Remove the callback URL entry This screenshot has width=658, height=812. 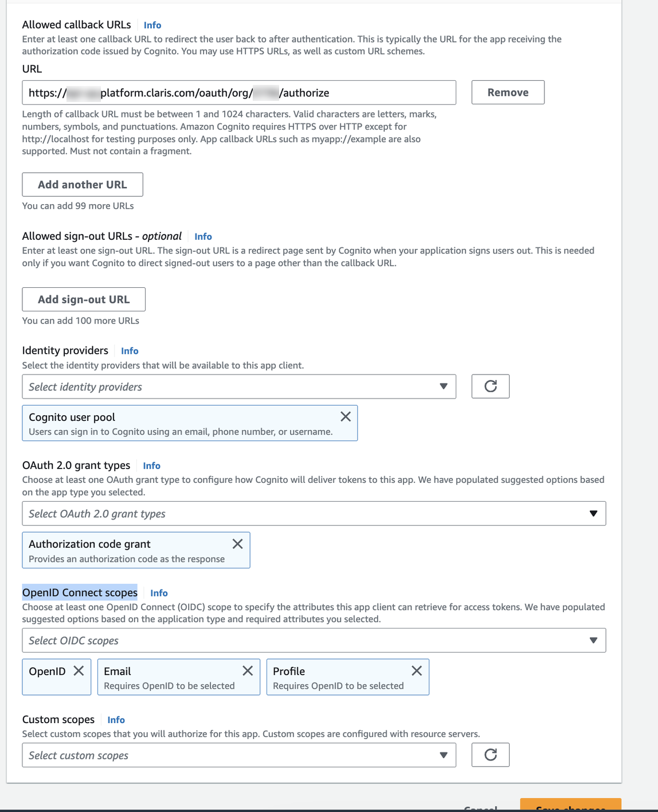point(507,92)
